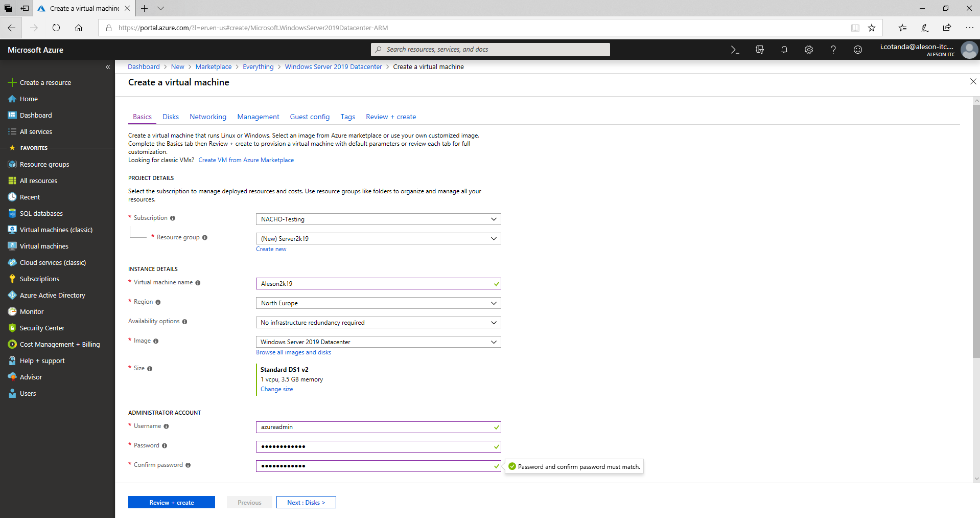Open browser settings and more menu
The height and width of the screenshot is (518, 980).
pyautogui.click(x=969, y=28)
